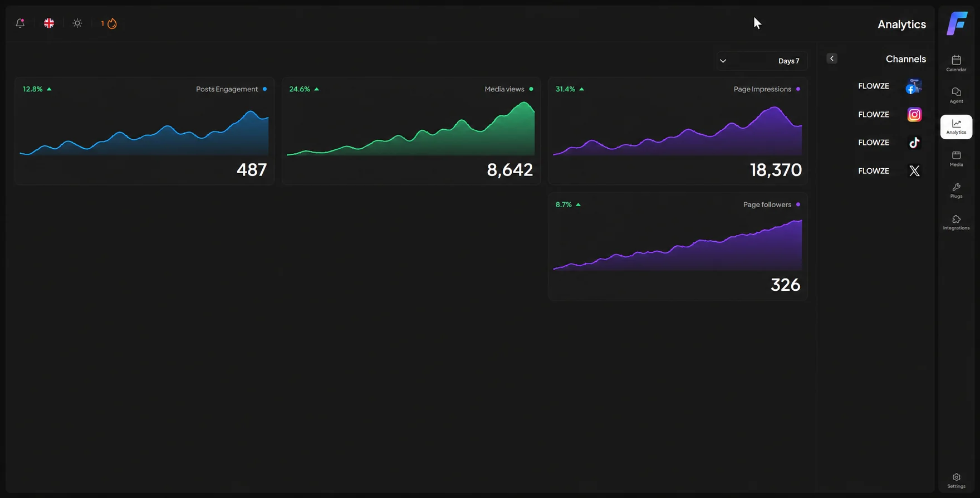Open the Days 7 range dropdown

(x=762, y=61)
